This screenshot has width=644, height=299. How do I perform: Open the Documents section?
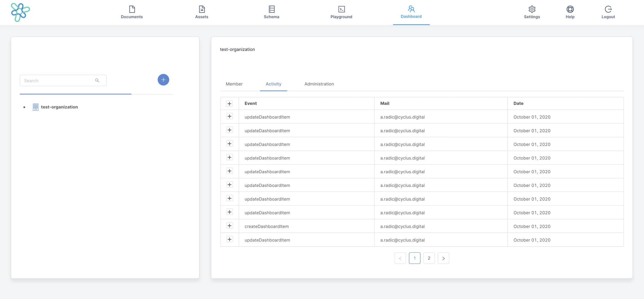(x=132, y=12)
